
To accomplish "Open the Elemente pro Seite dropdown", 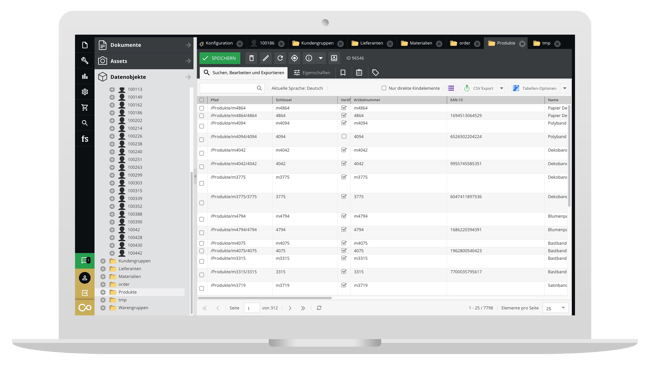I will click(x=555, y=308).
